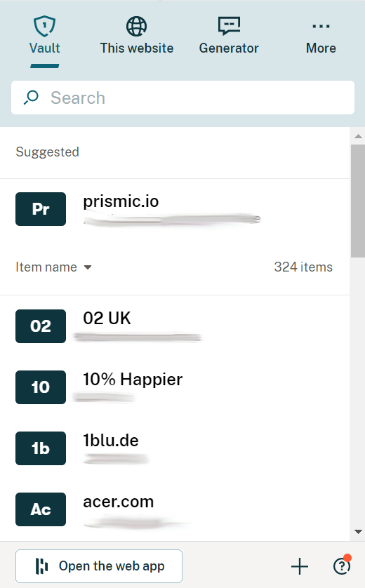The width and height of the screenshot is (365, 588).
Task: Click the sort dropdown arrow
Action: pos(88,267)
